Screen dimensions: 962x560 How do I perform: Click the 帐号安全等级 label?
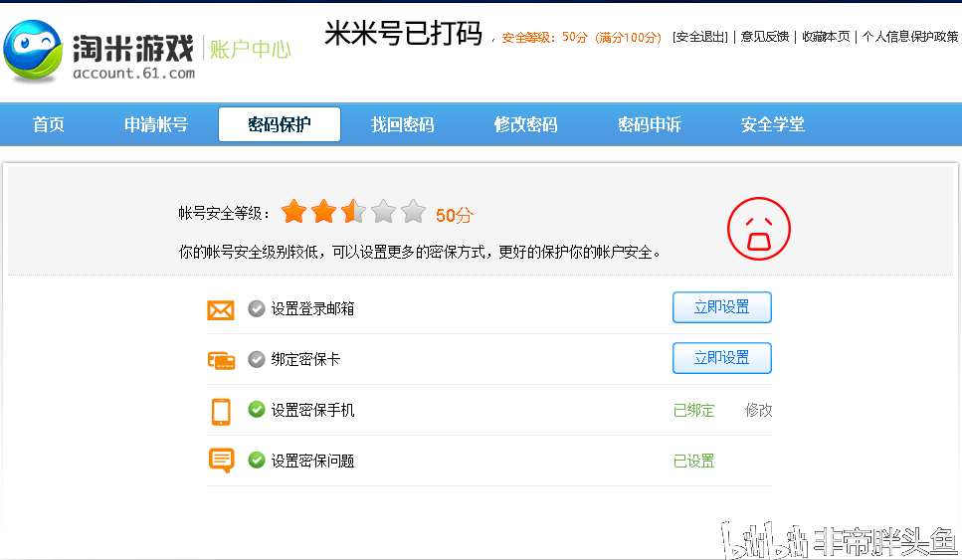click(x=224, y=214)
